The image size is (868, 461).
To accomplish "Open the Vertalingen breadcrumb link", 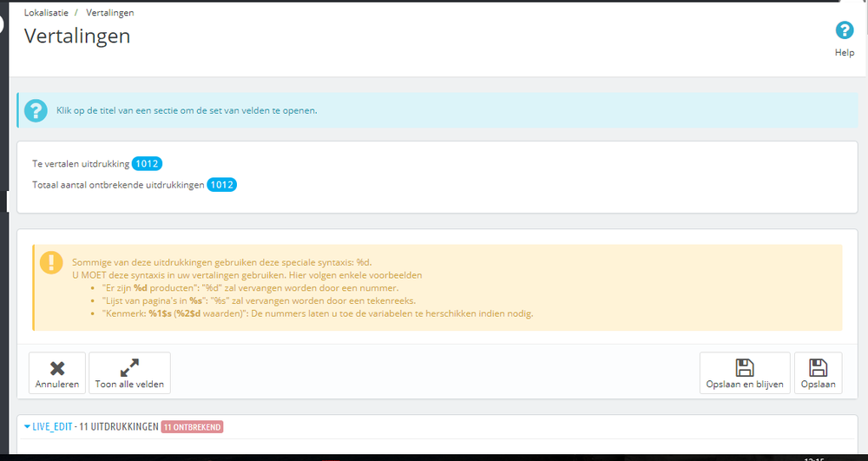I will click(109, 12).
